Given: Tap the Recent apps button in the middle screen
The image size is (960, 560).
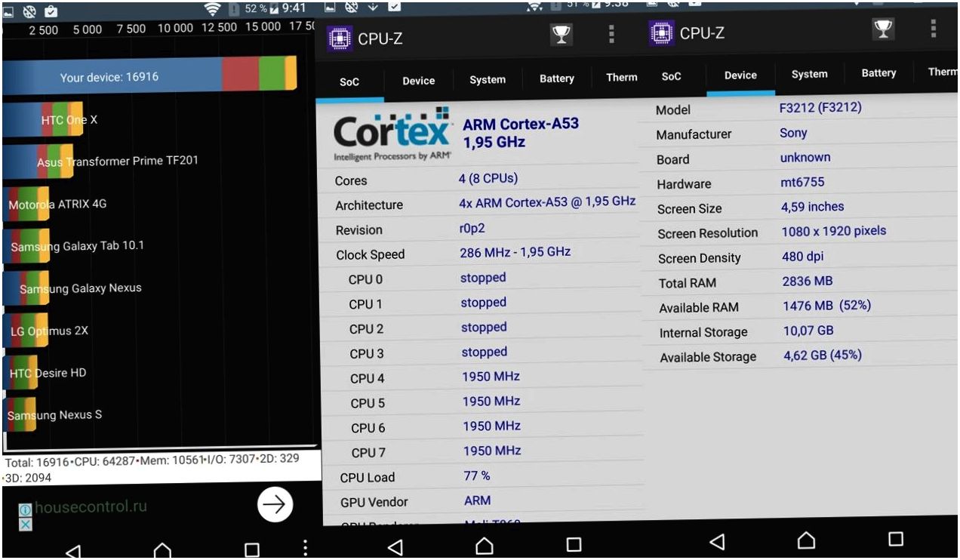Looking at the screenshot, I should [x=574, y=544].
